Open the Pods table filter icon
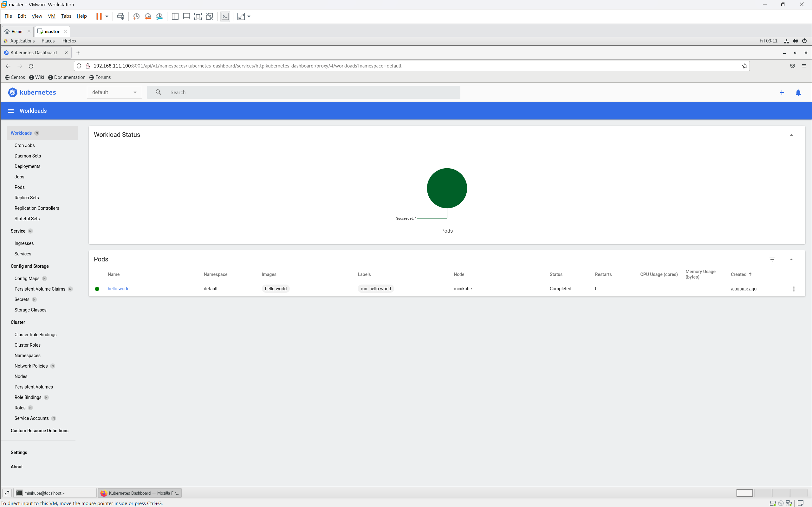Viewport: 812px width, 507px height. (772, 260)
